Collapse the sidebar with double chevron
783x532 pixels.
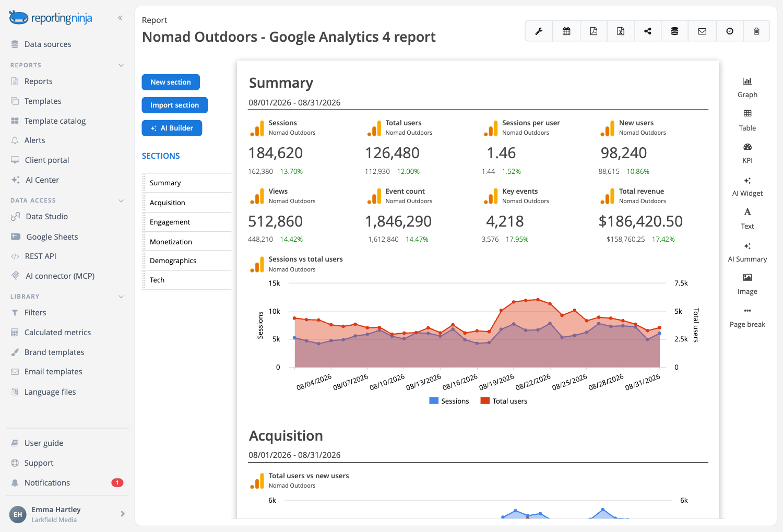tap(120, 18)
